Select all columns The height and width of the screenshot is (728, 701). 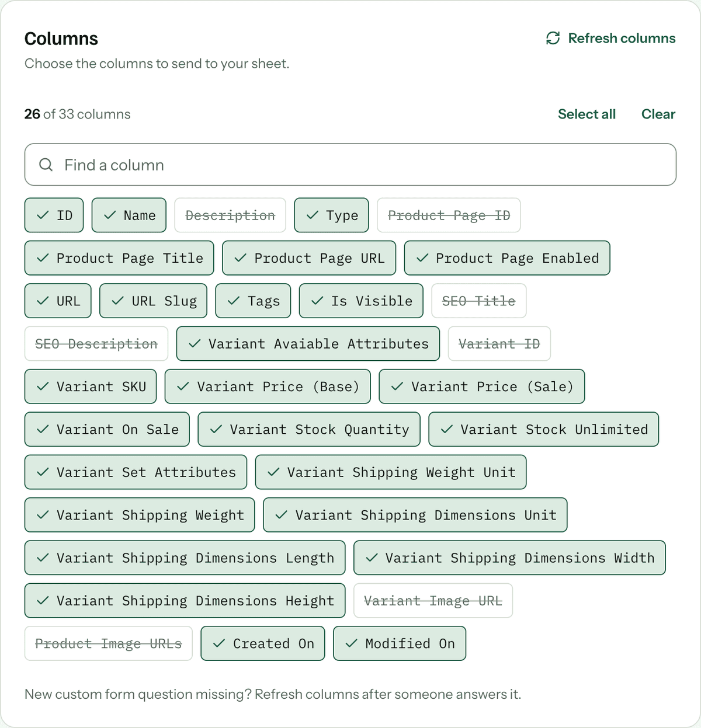click(x=587, y=114)
